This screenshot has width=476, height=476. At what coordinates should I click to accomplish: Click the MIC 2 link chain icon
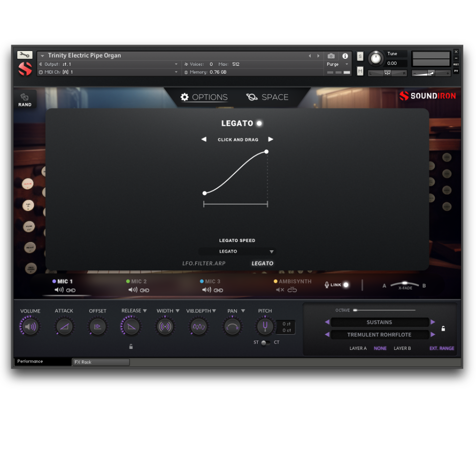click(x=144, y=290)
